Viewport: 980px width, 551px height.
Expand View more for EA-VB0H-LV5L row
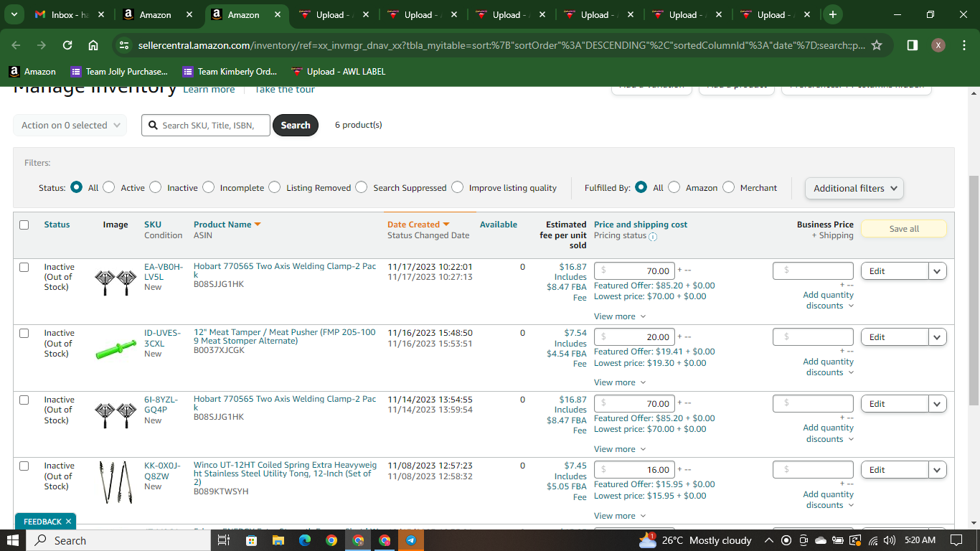(620, 316)
